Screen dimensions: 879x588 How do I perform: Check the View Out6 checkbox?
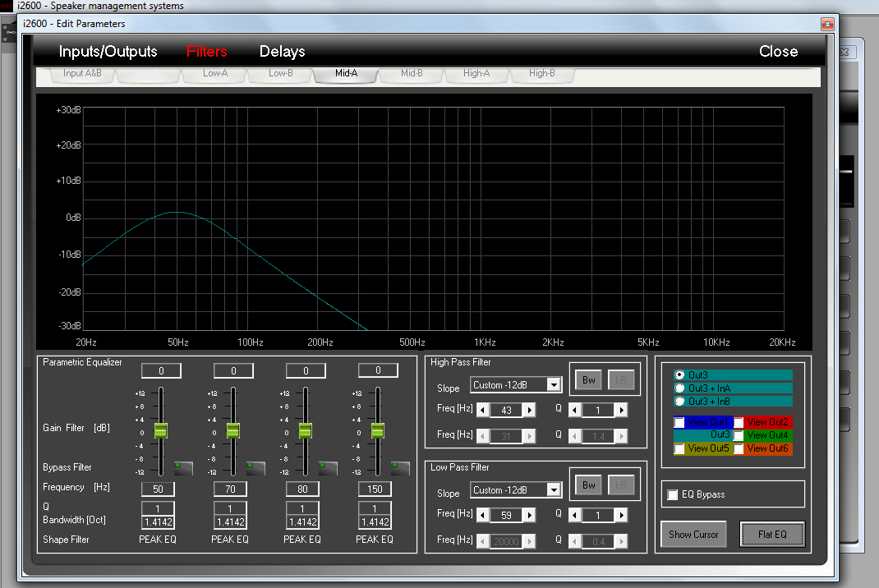pos(739,448)
